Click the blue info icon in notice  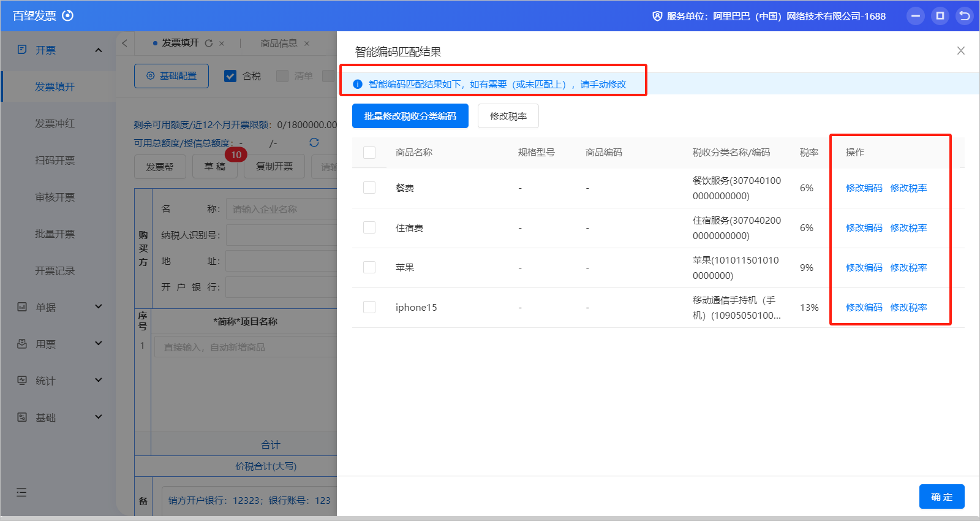358,84
